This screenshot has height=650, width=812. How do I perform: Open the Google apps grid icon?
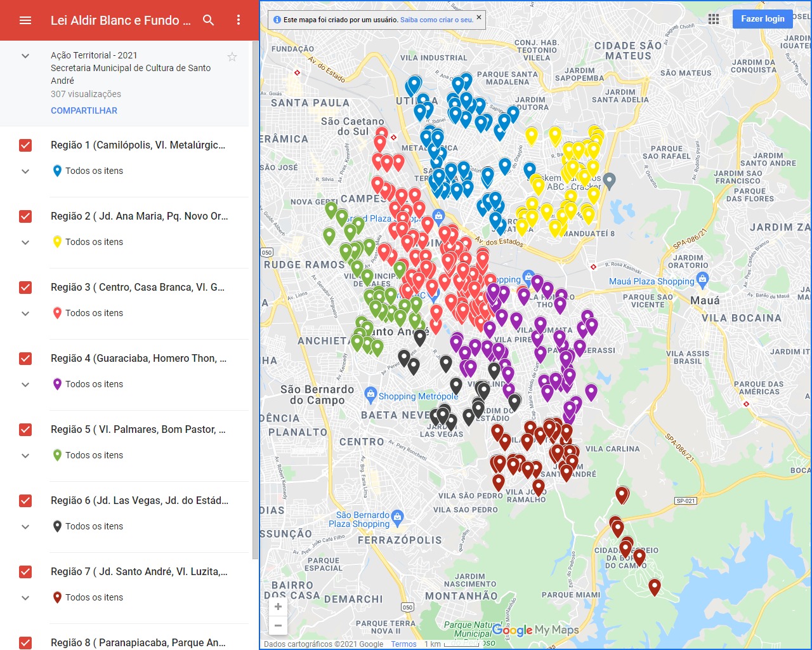coord(714,19)
